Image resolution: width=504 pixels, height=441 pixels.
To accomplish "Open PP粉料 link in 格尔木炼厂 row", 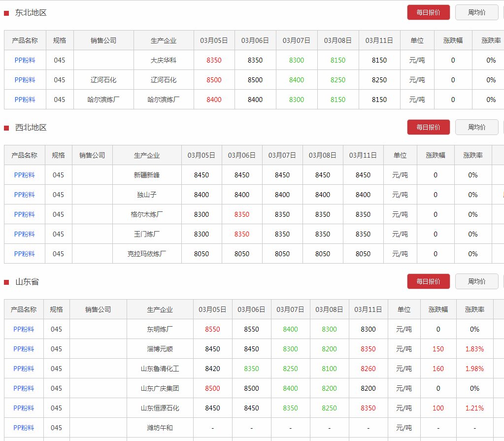I will click(24, 214).
